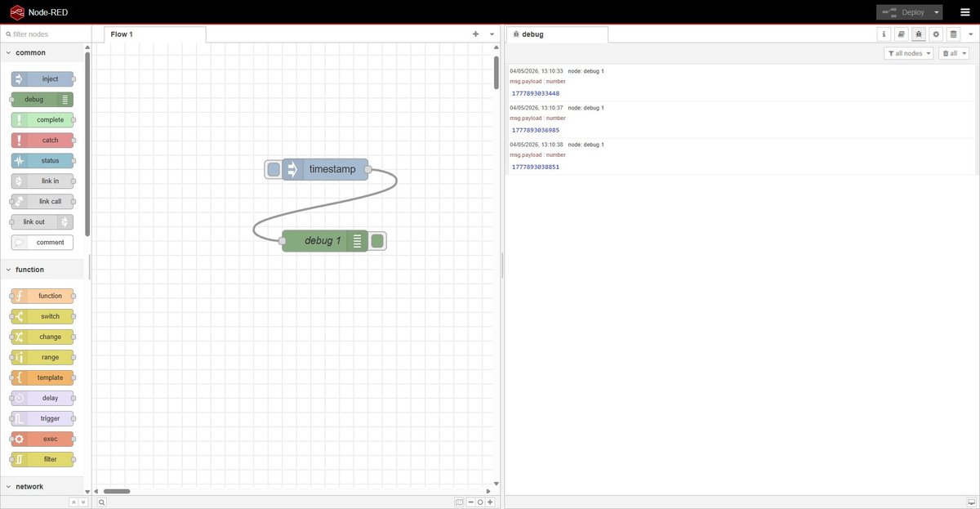Choose the catch node in palette

coord(42,140)
